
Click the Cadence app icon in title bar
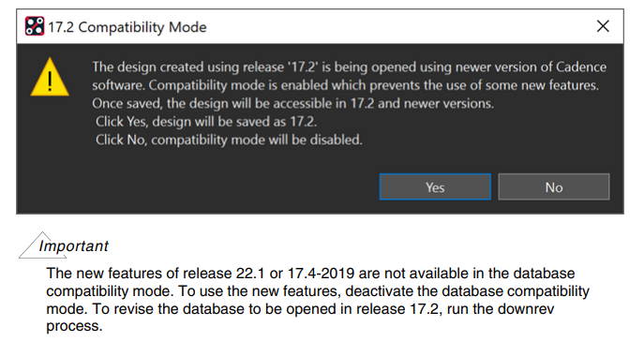click(34, 26)
